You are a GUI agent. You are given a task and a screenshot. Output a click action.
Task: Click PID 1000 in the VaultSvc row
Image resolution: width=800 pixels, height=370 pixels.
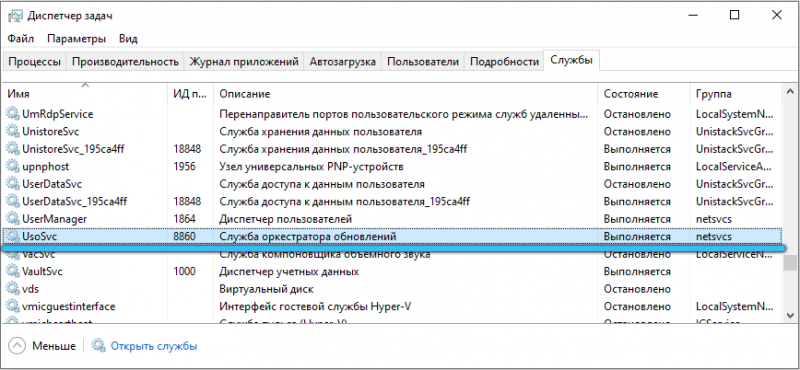pos(184,272)
